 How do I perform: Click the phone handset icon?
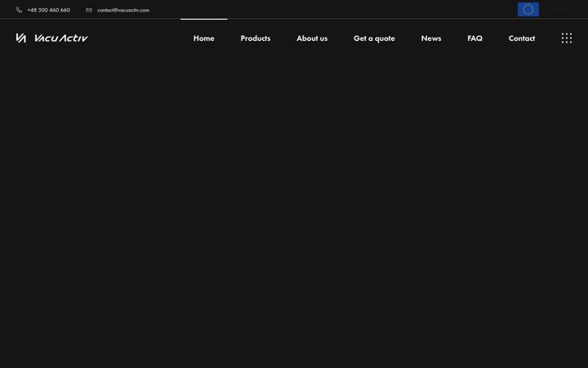pos(19,10)
